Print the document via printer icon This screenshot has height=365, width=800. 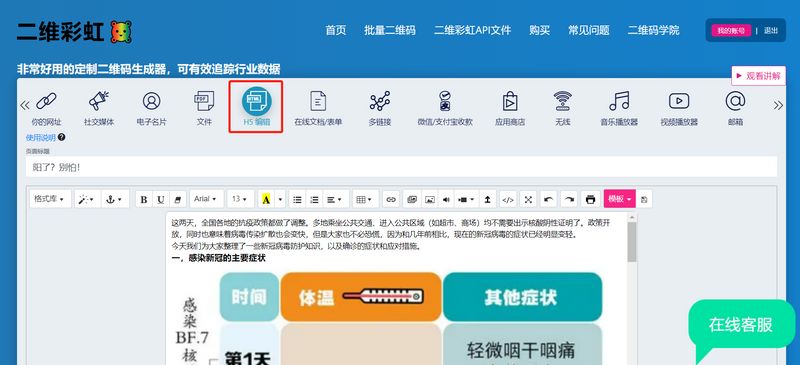(x=590, y=199)
